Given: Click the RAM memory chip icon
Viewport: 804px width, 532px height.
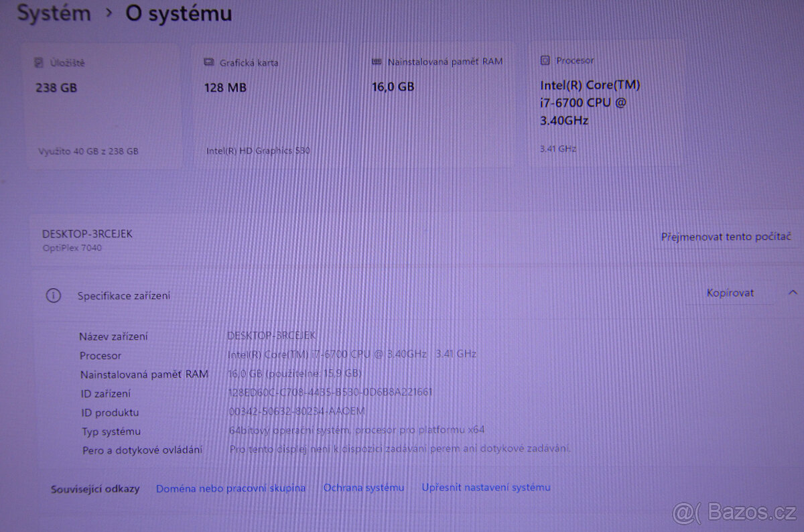Looking at the screenshot, I should tap(377, 61).
